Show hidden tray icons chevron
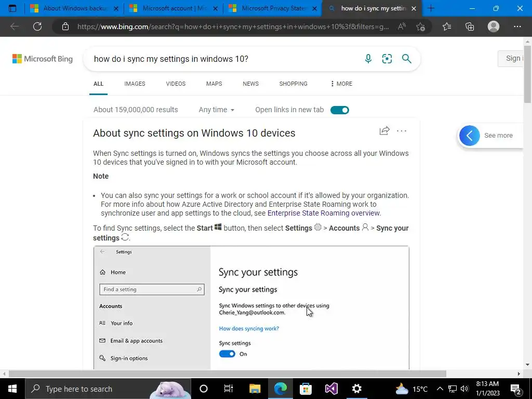This screenshot has height=399, width=532. point(440,389)
